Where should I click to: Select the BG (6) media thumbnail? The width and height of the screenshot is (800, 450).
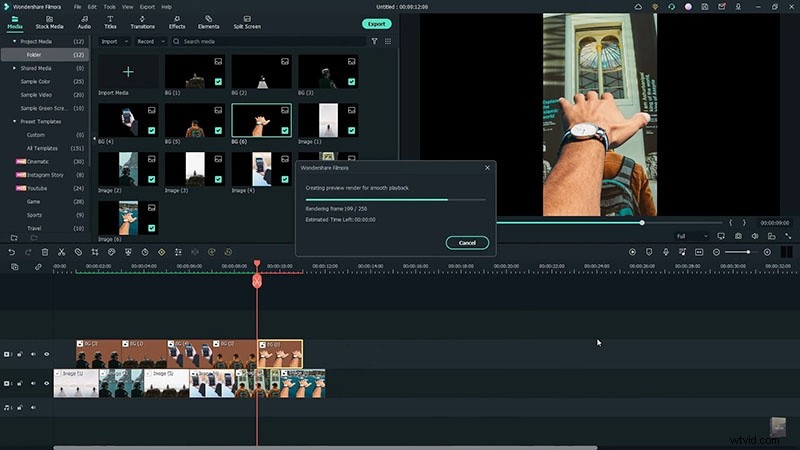(261, 121)
